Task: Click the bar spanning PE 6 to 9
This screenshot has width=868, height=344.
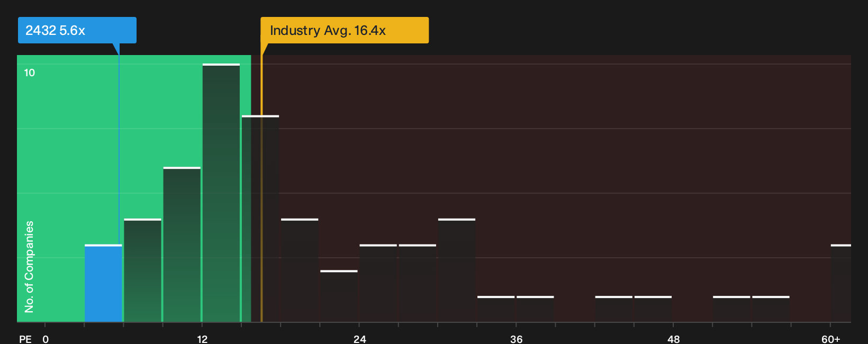Action: point(142,270)
